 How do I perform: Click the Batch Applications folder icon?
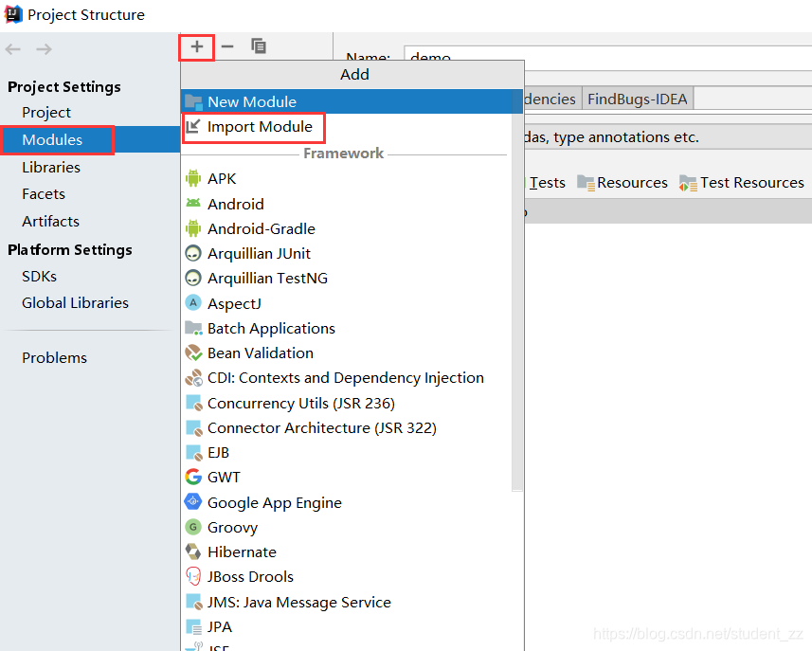pos(193,328)
